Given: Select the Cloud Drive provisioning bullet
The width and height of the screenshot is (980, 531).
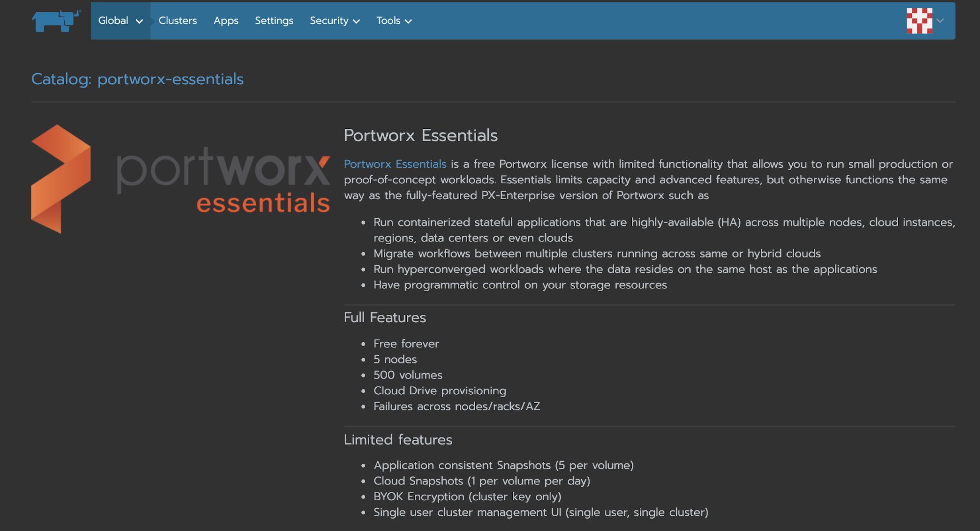Looking at the screenshot, I should (x=440, y=390).
